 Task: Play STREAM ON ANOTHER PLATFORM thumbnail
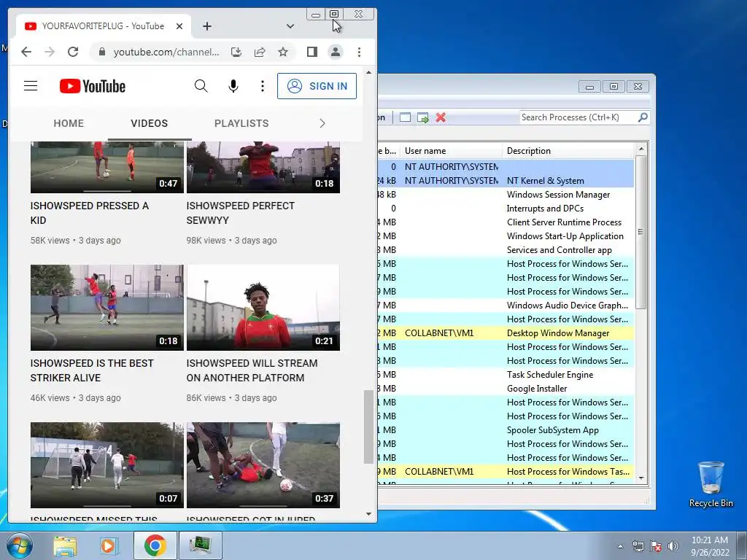pos(263,308)
